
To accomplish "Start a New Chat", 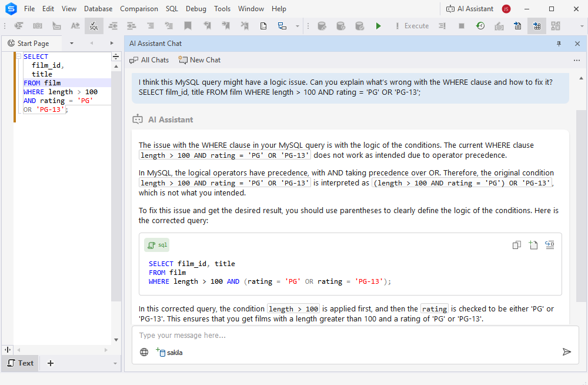I will coord(199,60).
